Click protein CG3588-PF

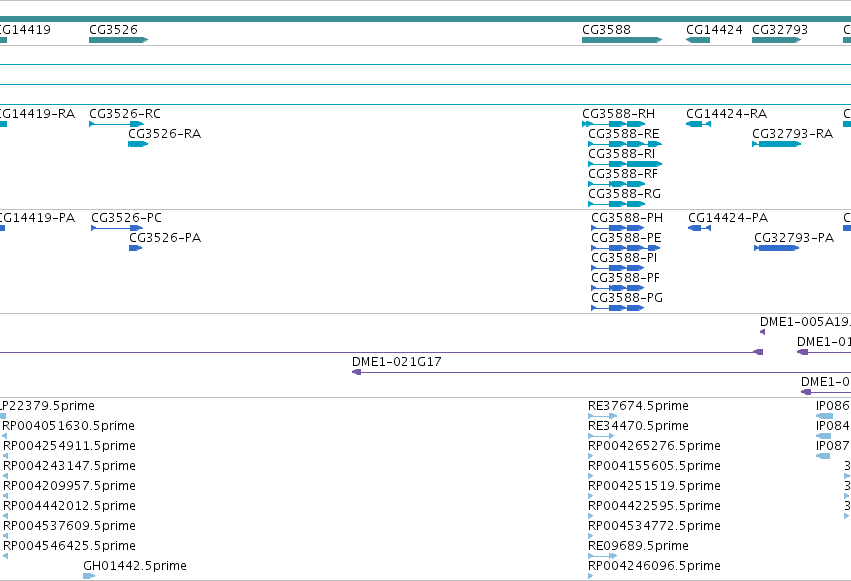pyautogui.click(x=618, y=288)
